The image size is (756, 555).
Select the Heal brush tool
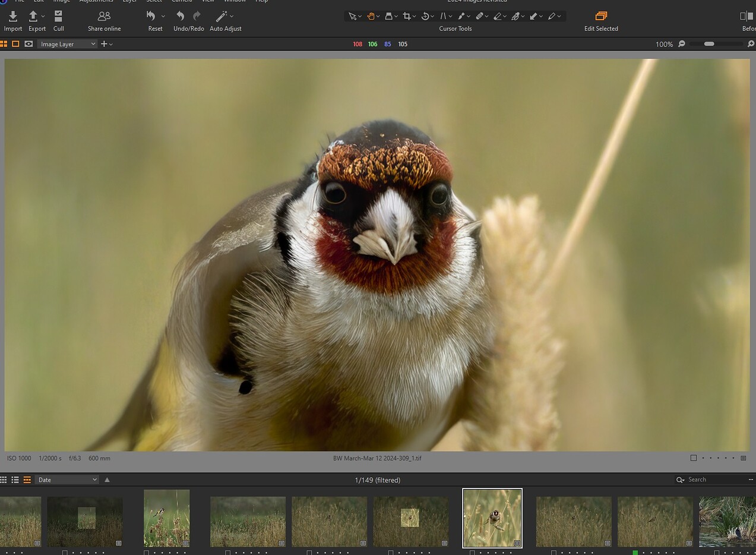click(x=481, y=16)
